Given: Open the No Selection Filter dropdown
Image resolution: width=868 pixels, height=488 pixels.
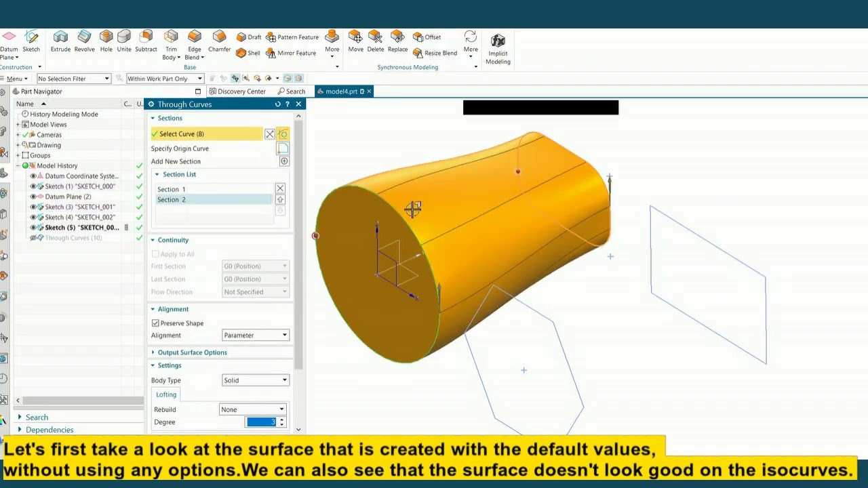Looking at the screenshot, I should tap(73, 79).
